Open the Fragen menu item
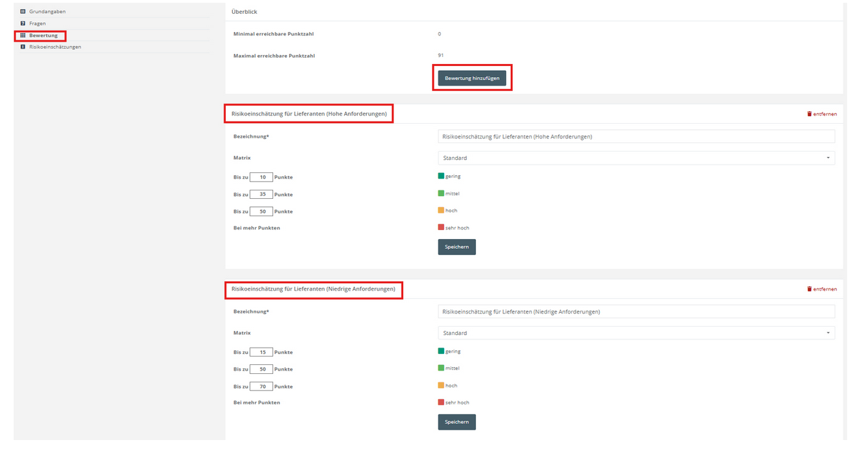Screen dimensions: 868x456 (38, 24)
